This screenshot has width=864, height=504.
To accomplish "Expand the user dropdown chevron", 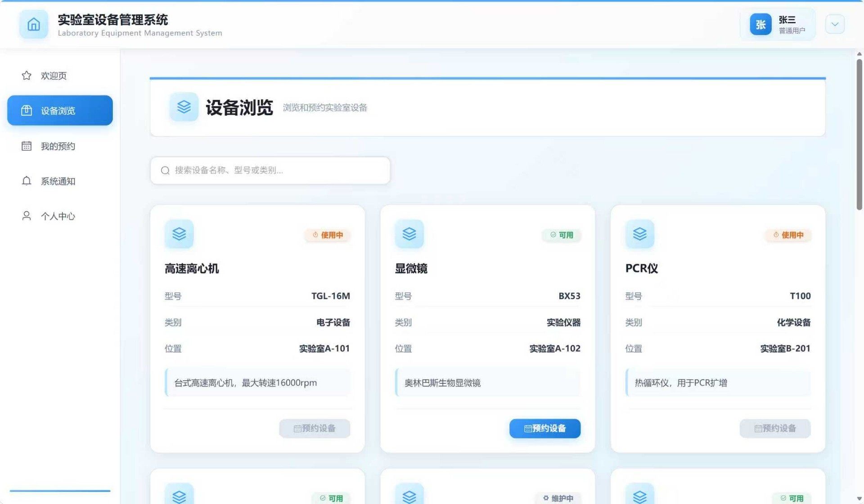I will point(835,24).
